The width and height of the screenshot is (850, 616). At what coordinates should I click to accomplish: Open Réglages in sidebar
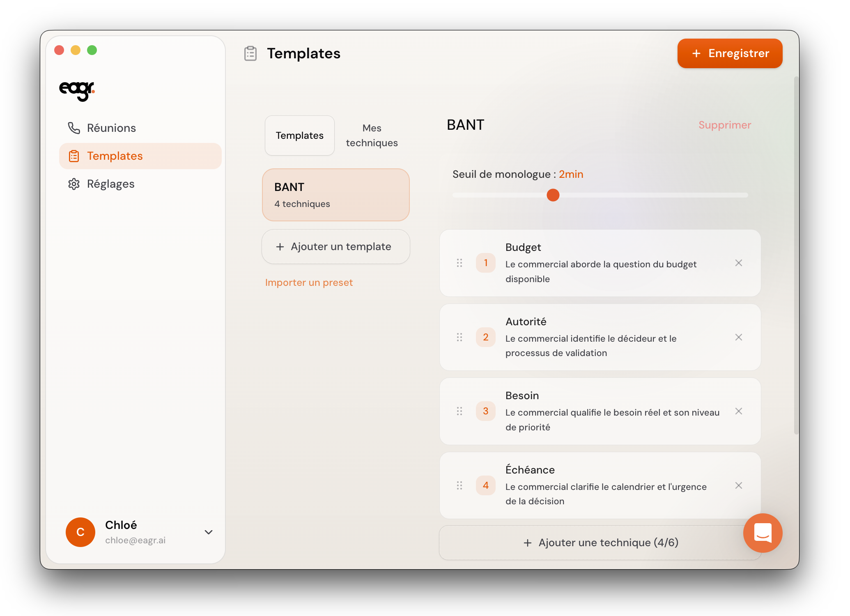point(110,184)
